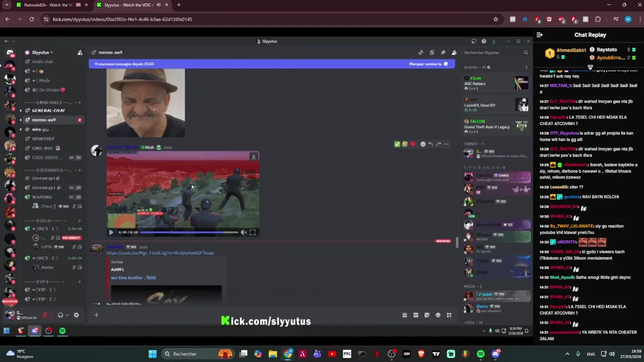644x362 pixels.
Task: Reply to the hovered message
Action: [431, 144]
